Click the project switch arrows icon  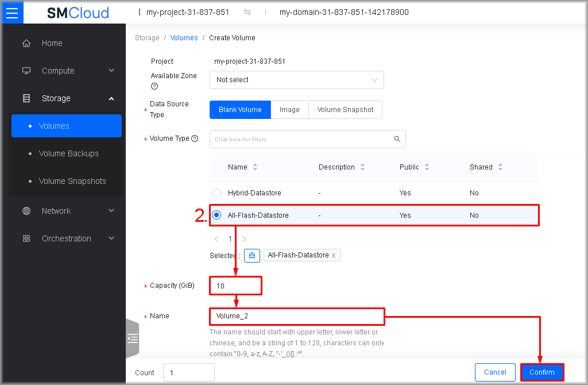[247, 12]
